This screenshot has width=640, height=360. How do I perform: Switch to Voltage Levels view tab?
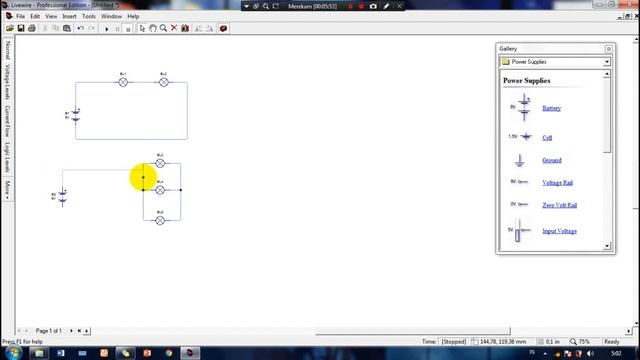(x=7, y=82)
